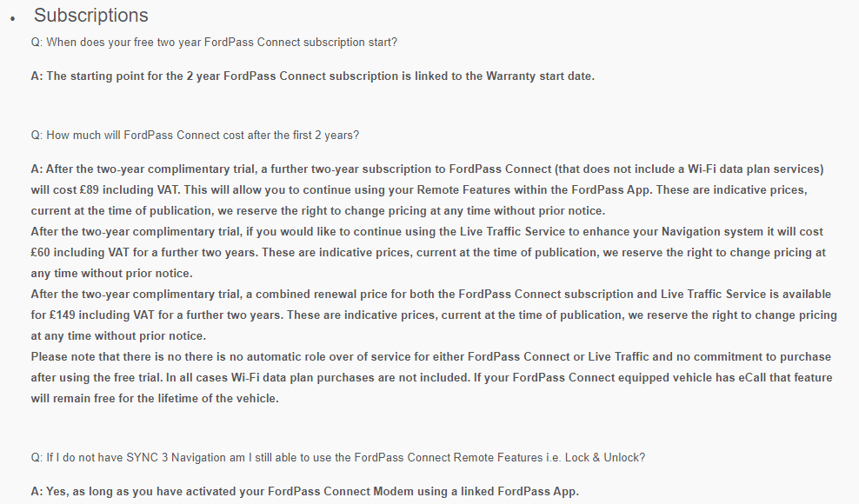Click the sentence about Live Traffic Service cost
Viewport: 859px width, 504px height.
click(x=427, y=232)
